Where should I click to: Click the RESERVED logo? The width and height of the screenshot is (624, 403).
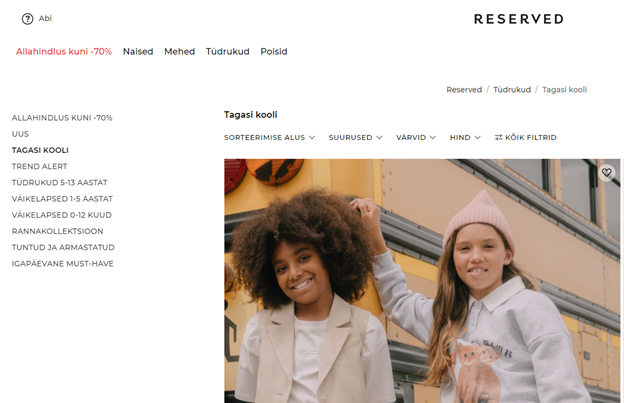[x=519, y=19]
